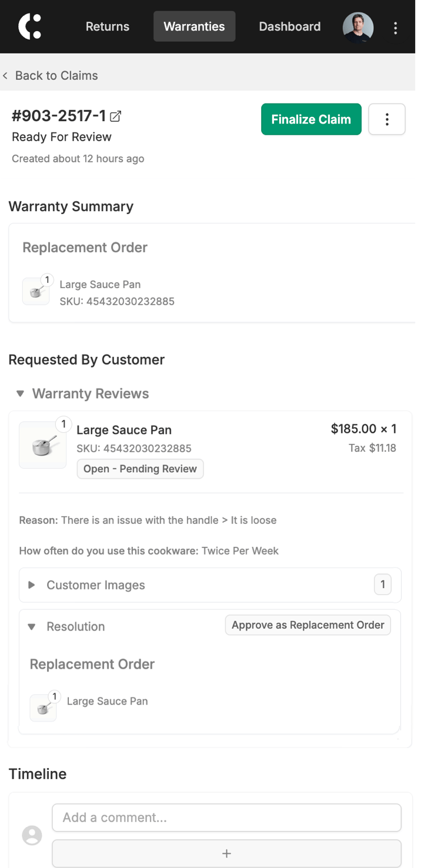Click the Add a comment field
421x868 pixels.
pos(226,817)
